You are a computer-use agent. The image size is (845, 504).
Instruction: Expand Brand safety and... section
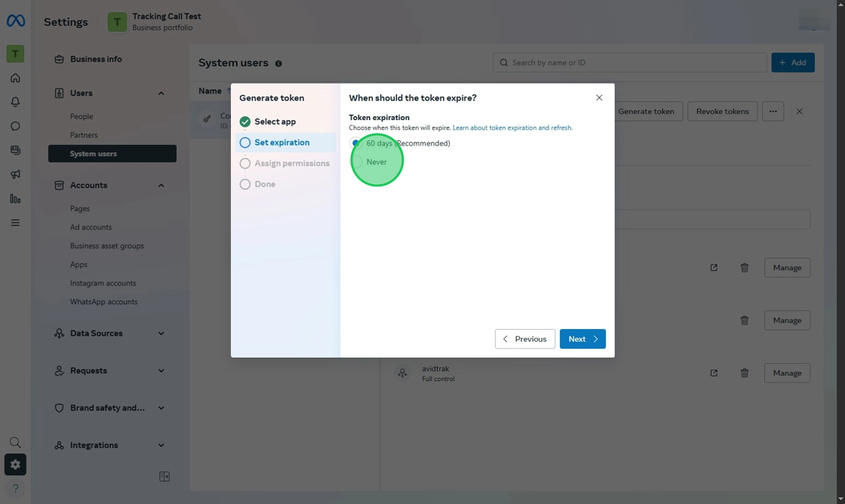(161, 408)
